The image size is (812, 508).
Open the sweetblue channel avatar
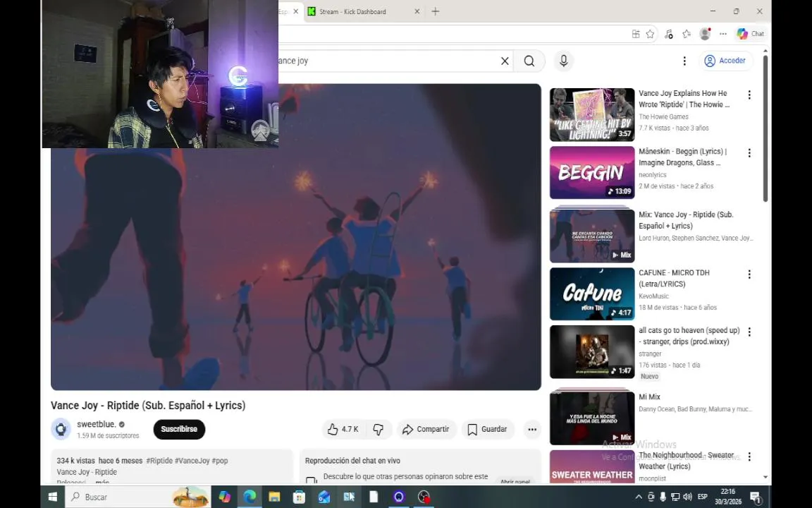61,429
